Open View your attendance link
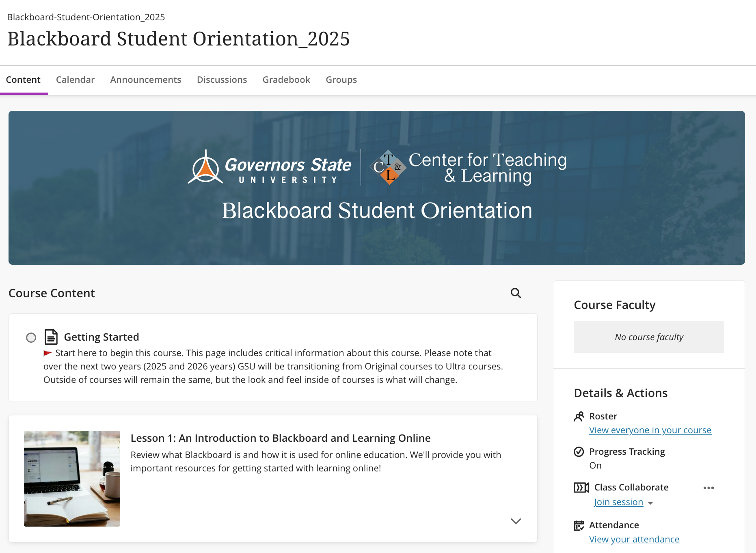 [634, 539]
